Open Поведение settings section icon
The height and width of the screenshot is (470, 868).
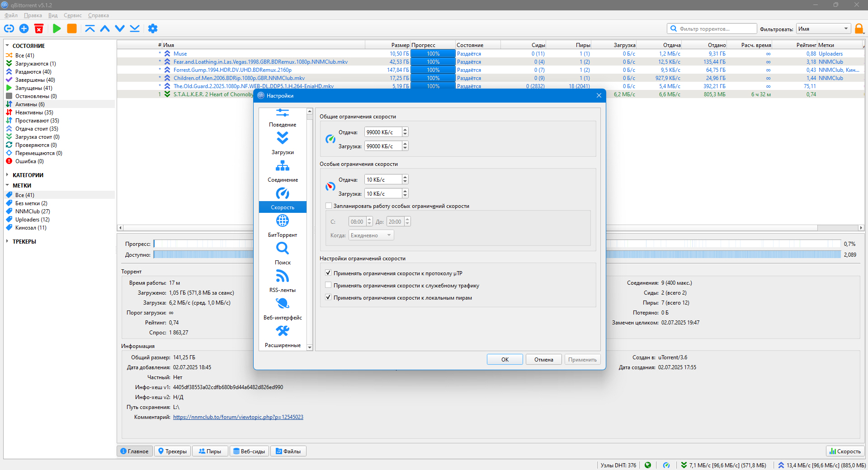tap(283, 113)
